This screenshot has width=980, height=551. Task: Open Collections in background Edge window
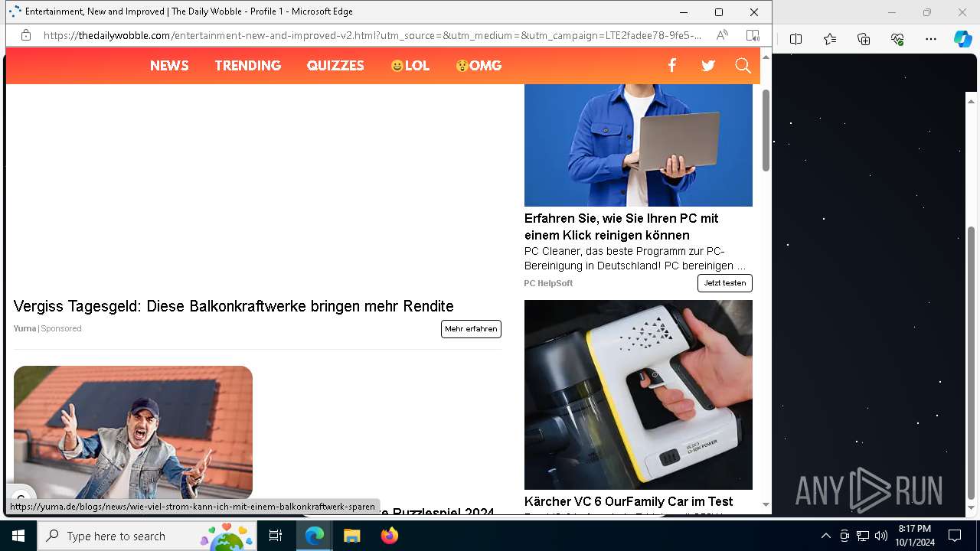(864, 39)
